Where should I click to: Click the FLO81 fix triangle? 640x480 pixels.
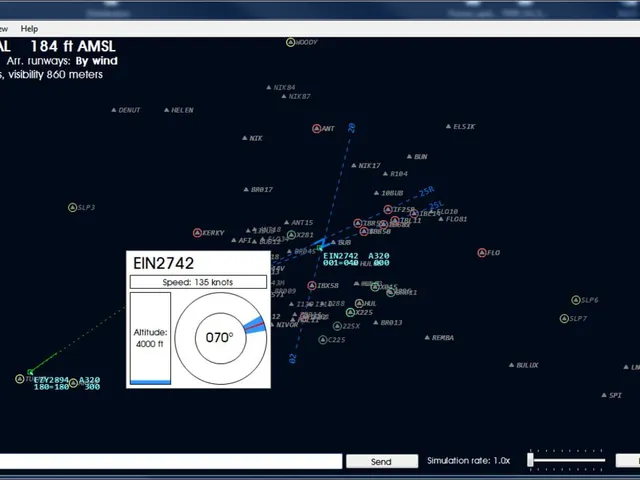(441, 219)
